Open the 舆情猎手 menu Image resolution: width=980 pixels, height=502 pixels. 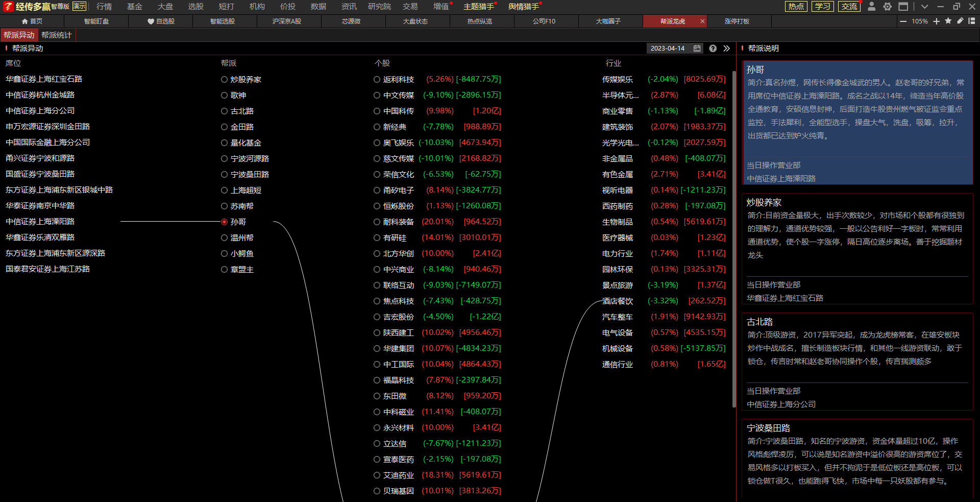tap(524, 7)
